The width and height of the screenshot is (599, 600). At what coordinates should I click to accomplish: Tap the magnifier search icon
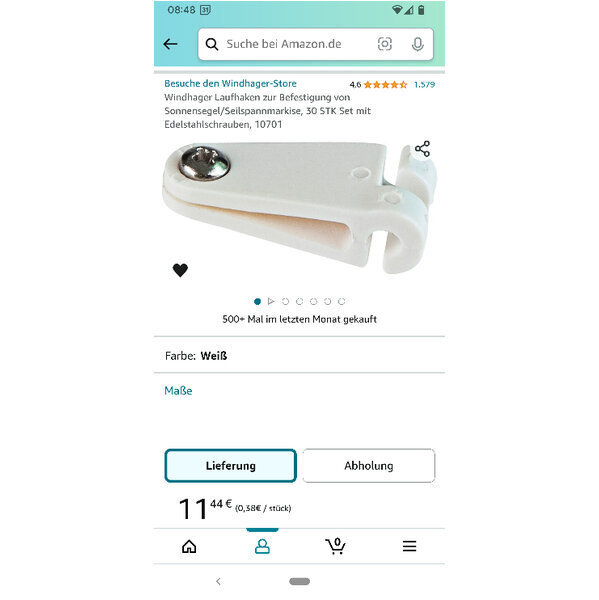click(x=212, y=44)
